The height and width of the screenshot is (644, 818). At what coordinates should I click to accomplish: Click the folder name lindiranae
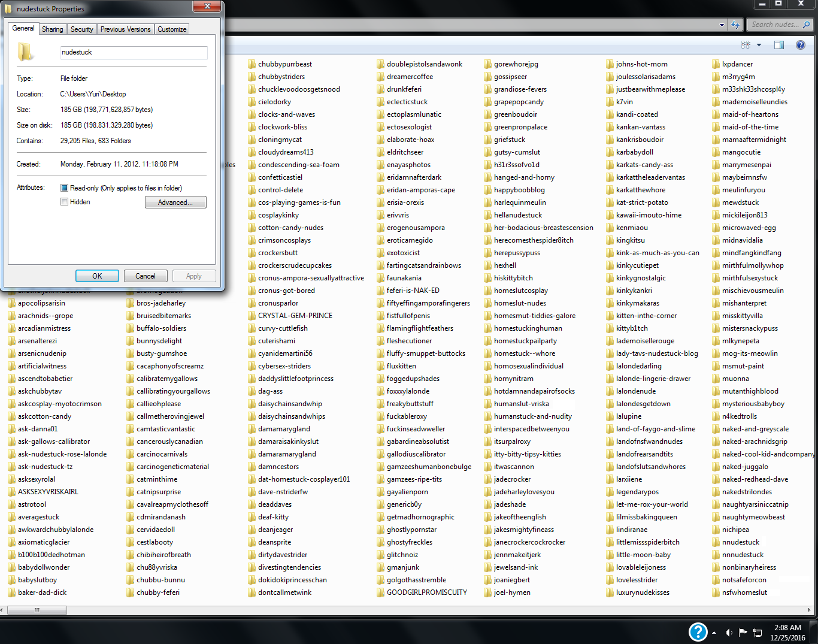pyautogui.click(x=632, y=530)
